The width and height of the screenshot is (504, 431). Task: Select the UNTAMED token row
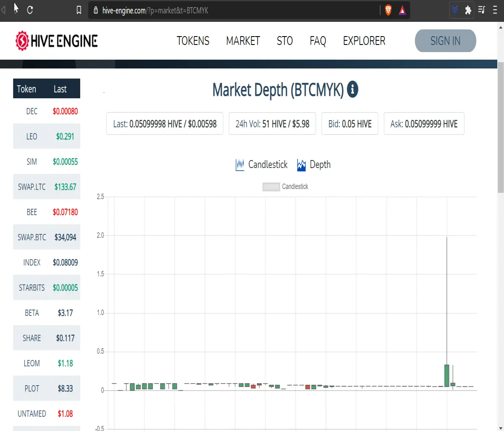click(x=47, y=413)
